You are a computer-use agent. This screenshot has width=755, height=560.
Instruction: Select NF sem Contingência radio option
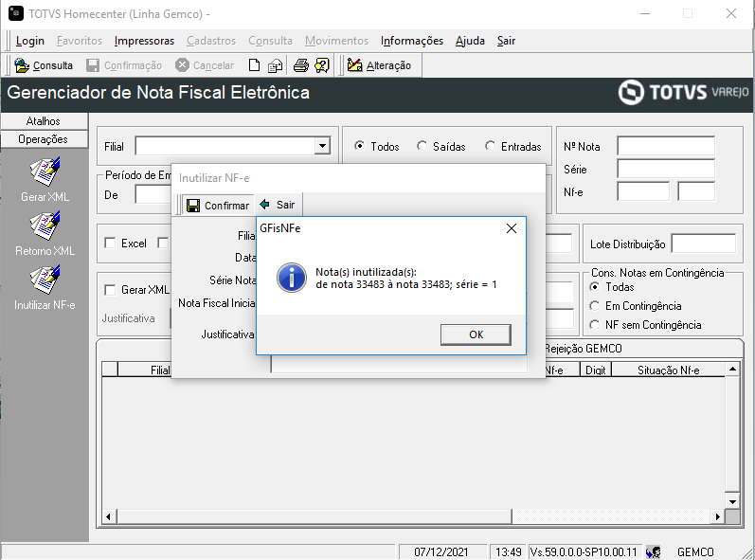coord(595,325)
